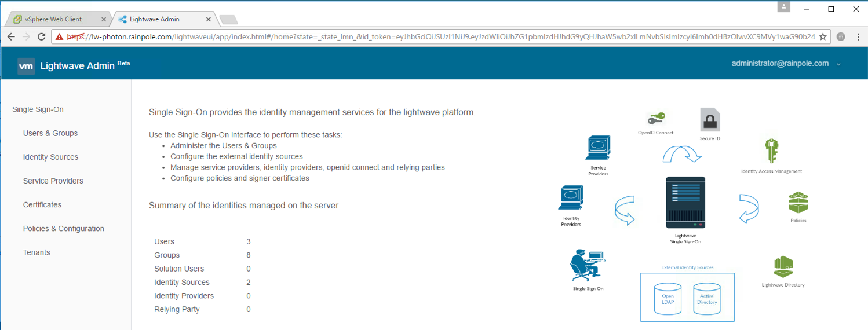The height and width of the screenshot is (330, 868).
Task: Click the Secure ID padlock icon
Action: pos(710,120)
